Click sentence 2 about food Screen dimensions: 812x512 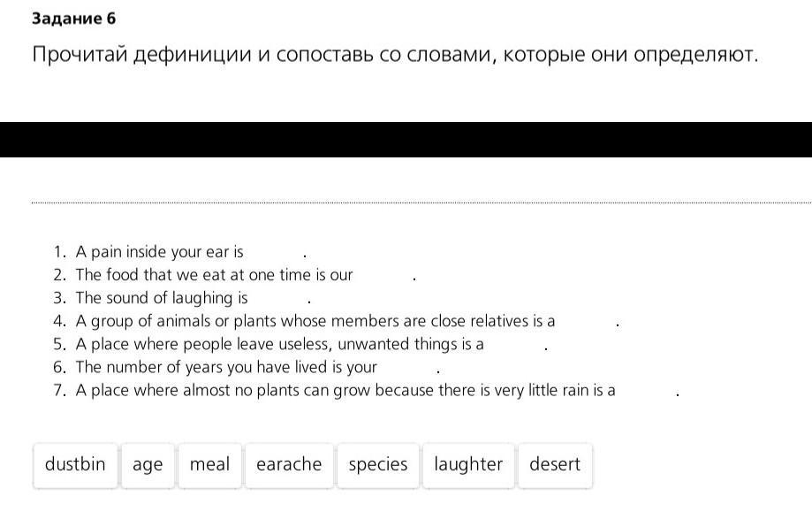234,275
